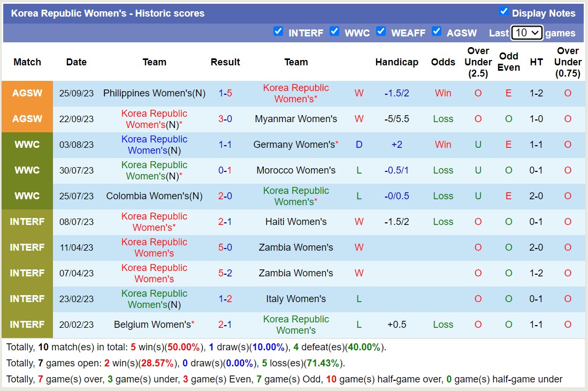Click the Haiti Women's team link
Image resolution: width=588 pixels, height=391 pixels.
click(296, 222)
